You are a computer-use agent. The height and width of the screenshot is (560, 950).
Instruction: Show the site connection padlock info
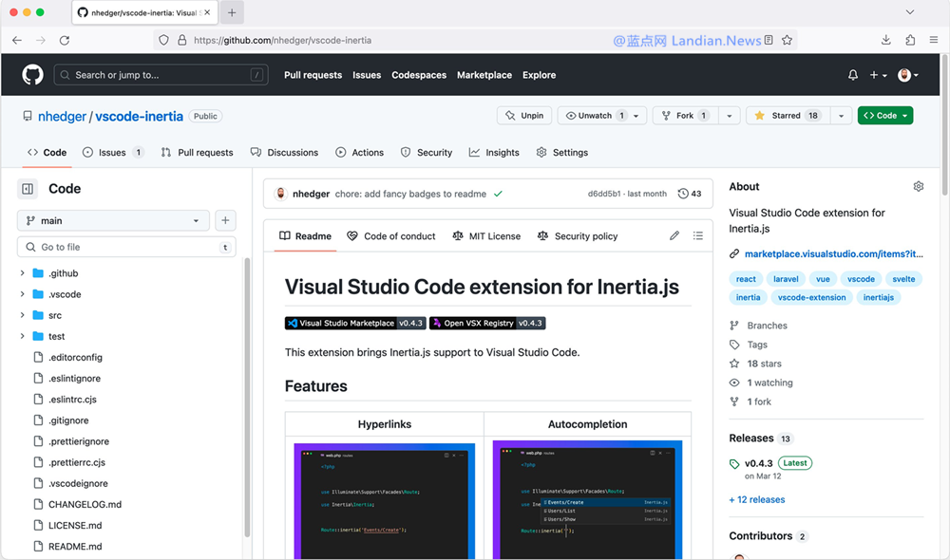pyautogui.click(x=181, y=40)
